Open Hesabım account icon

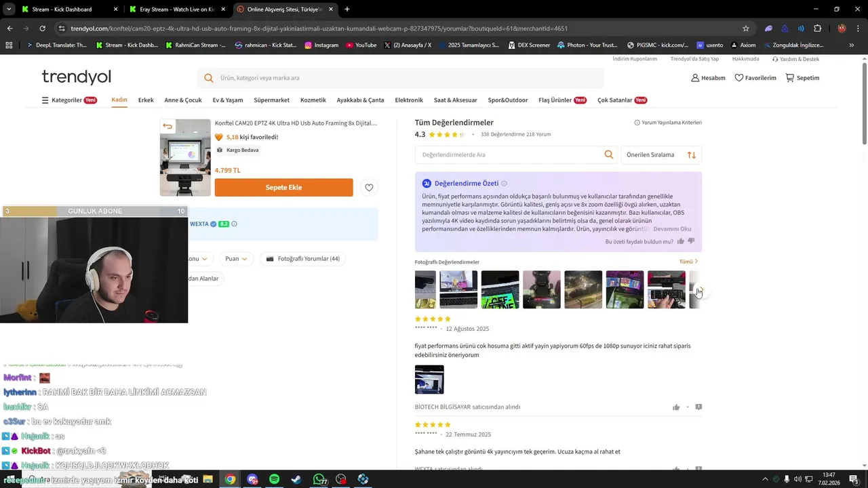pos(708,78)
